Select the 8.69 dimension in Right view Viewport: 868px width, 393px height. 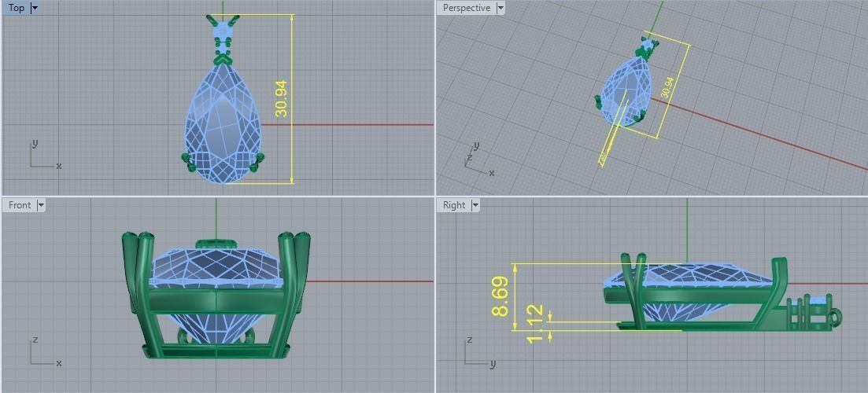500,297
